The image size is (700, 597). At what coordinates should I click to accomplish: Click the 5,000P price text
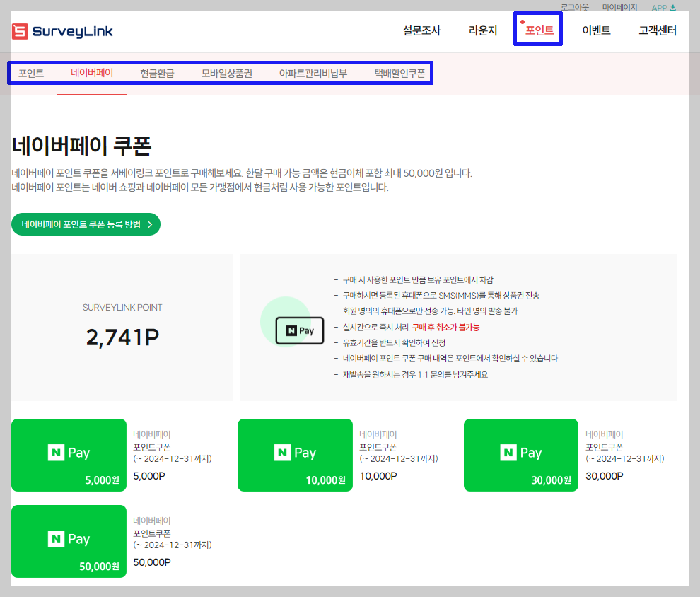149,476
